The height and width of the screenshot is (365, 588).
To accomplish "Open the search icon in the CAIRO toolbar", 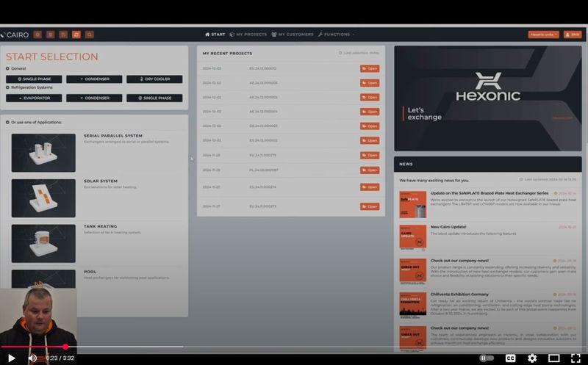I will (89, 35).
